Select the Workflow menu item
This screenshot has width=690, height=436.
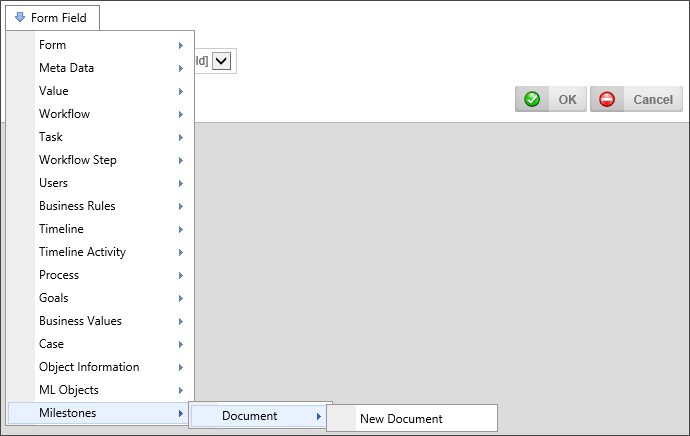click(65, 114)
